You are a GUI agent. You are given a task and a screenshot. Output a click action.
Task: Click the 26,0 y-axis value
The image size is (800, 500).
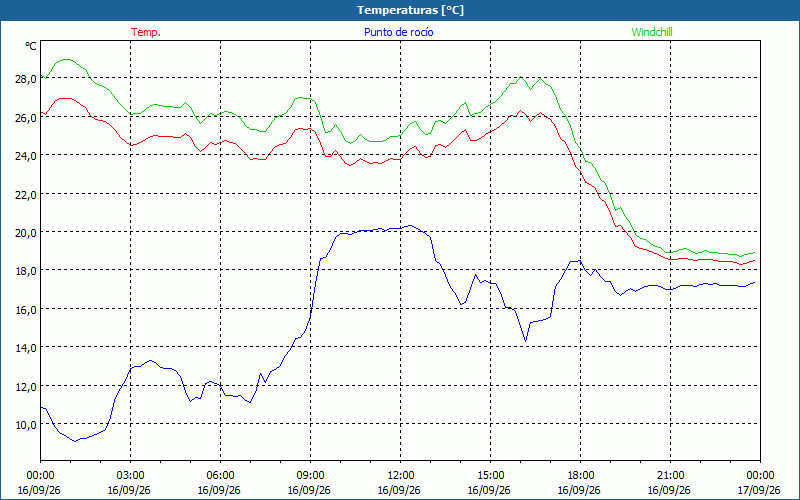point(26,117)
